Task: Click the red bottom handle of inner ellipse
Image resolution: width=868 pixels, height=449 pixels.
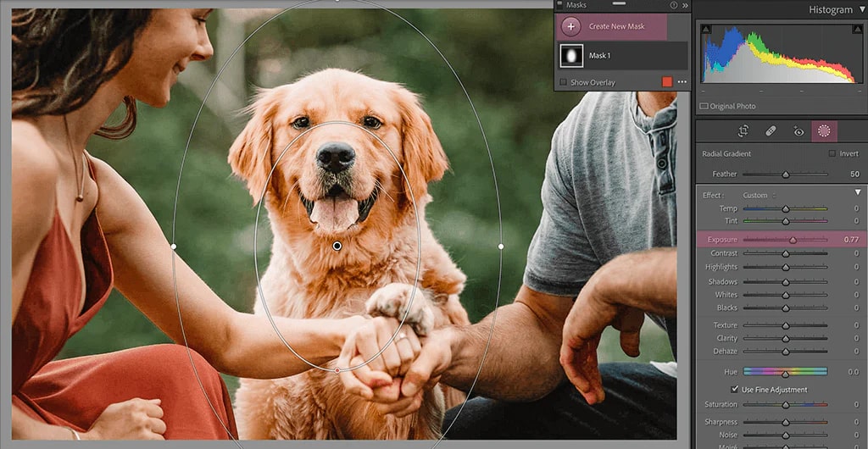Action: click(337, 370)
